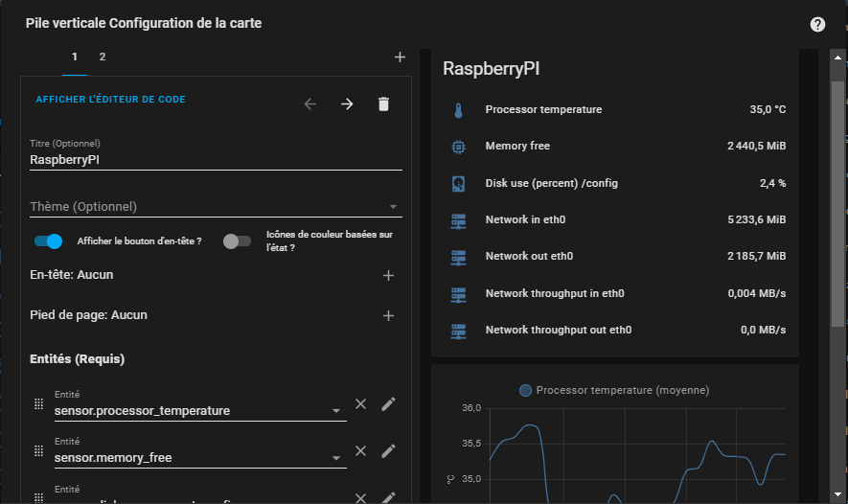Click server icon of Network throughput in eth0

(458, 294)
